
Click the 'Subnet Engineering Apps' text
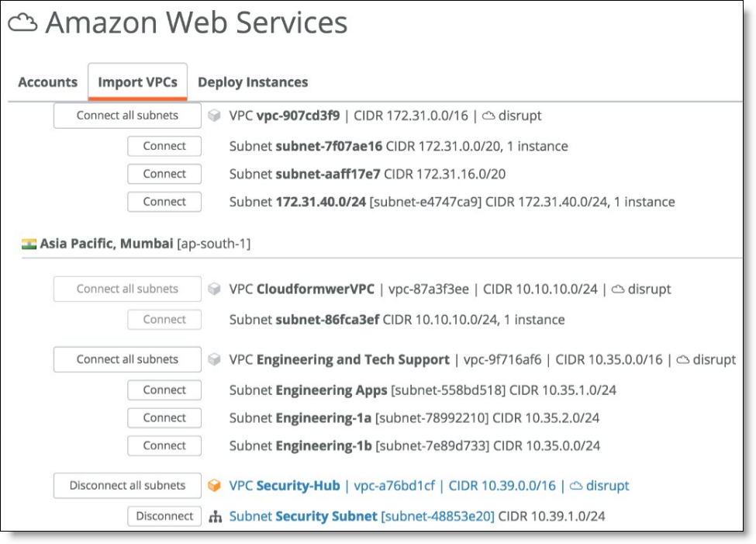click(x=308, y=390)
